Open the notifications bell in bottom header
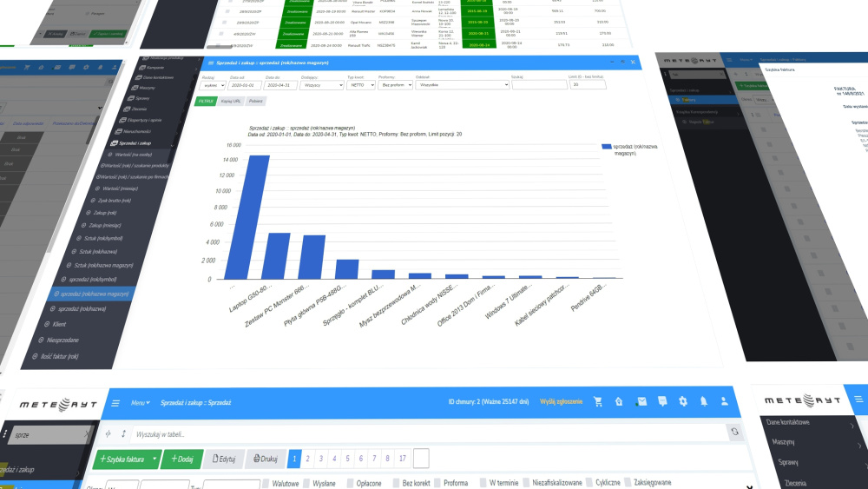Image resolution: width=868 pixels, height=489 pixels. 704,401
